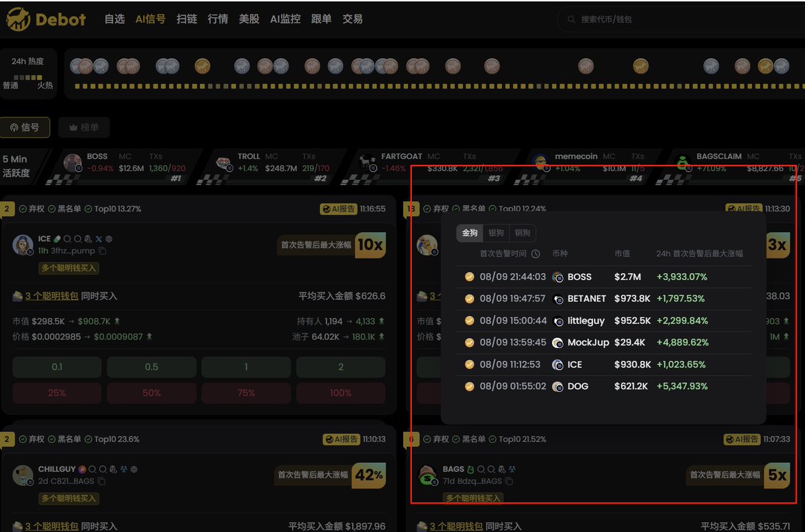The image size is (805, 532).
Task: Open the FARTGOAT token in activity ranking
Action: pyautogui.click(x=429, y=166)
